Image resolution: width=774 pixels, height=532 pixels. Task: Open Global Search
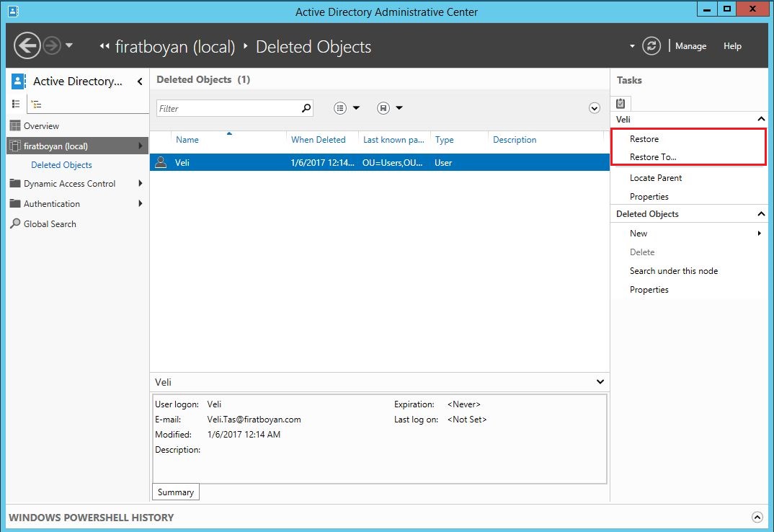point(49,223)
